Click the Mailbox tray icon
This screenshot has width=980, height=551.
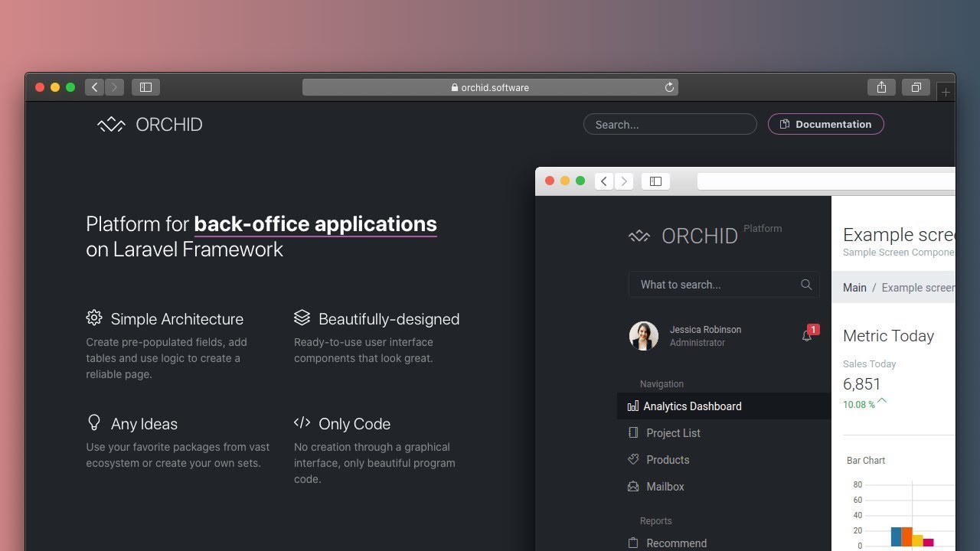tap(633, 486)
